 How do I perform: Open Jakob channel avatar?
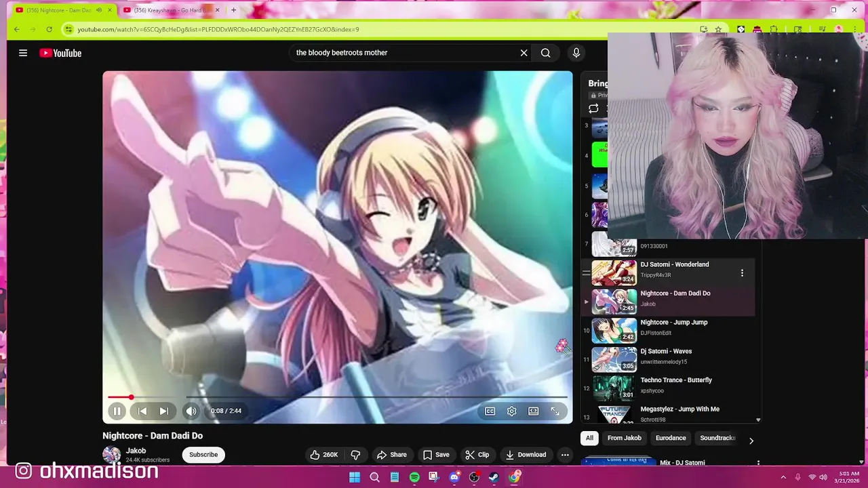[x=112, y=455]
